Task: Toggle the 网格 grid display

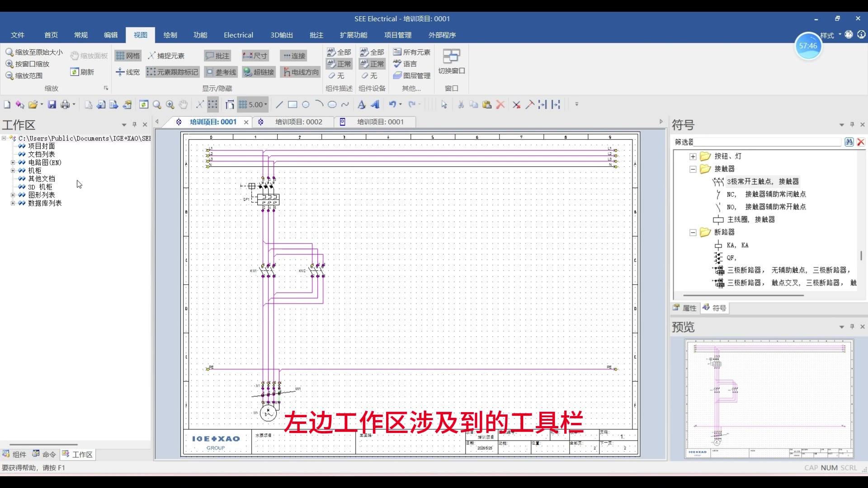Action: coord(128,56)
